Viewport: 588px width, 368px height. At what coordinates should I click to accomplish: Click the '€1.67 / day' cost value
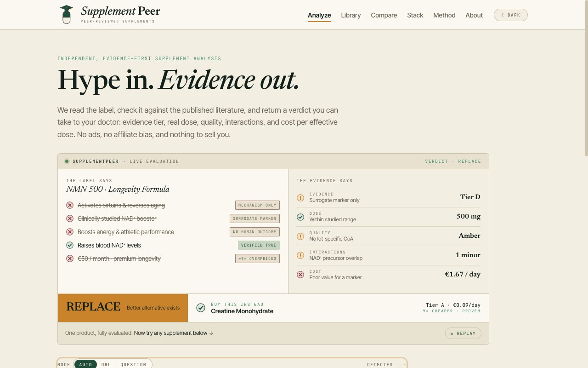[x=463, y=274]
